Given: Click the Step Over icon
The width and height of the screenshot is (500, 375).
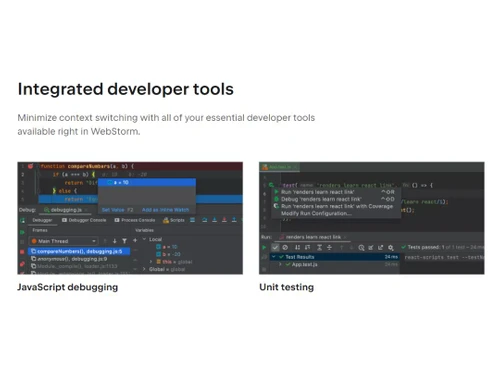Looking at the screenshot, I should pos(205,220).
